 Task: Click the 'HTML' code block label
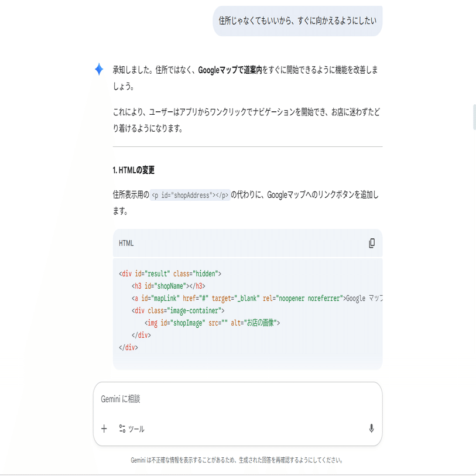126,243
